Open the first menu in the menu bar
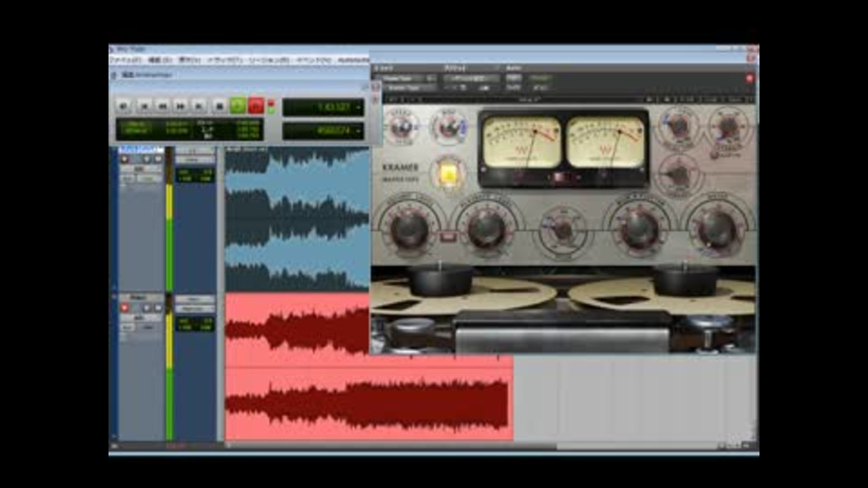 point(126,60)
